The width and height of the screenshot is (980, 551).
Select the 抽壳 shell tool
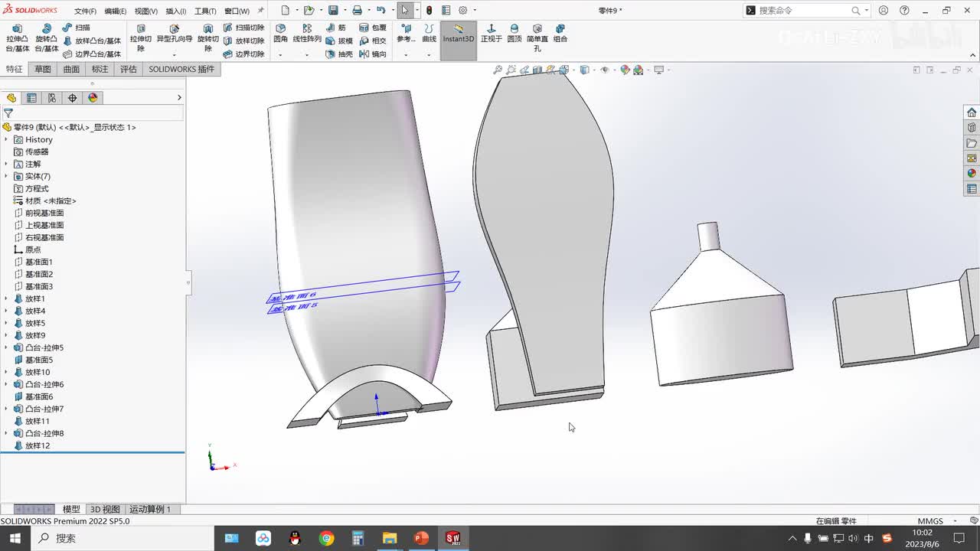tap(339, 54)
